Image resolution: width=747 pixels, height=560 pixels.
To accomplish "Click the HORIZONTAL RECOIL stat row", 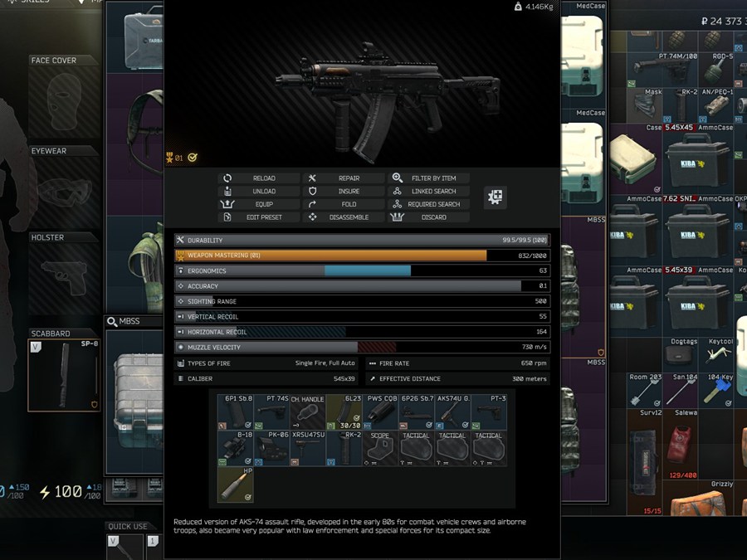I will tap(363, 331).
